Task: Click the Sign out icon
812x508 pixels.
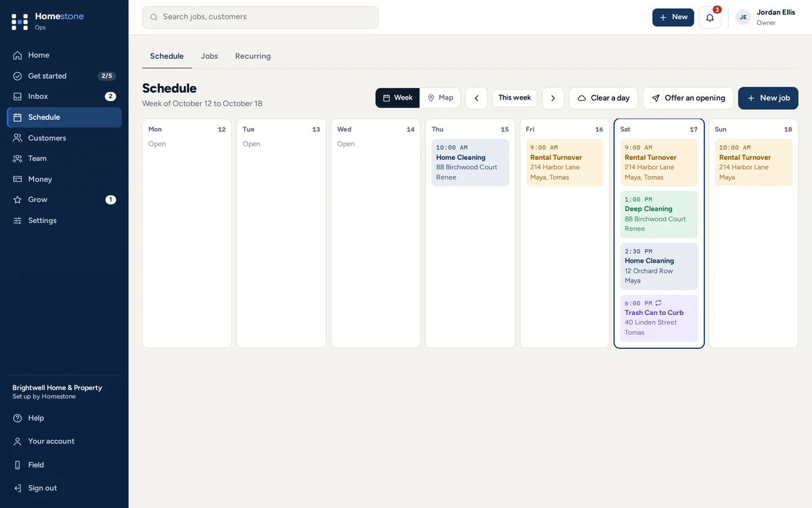Action: point(18,488)
